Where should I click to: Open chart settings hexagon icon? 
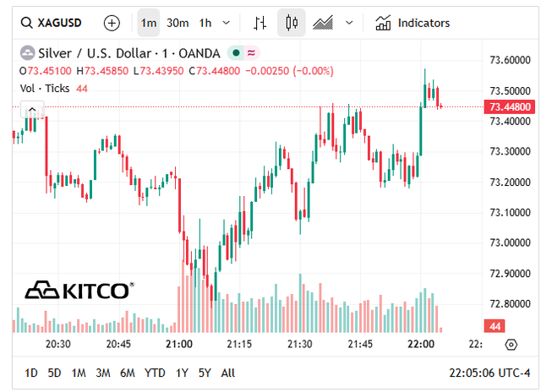click(511, 345)
